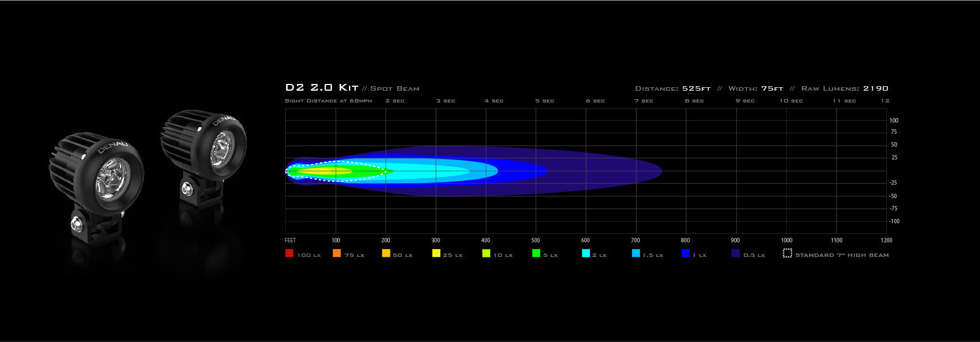The image size is (980, 342).
Task: Click the blue 1 lx legend swatch
Action: tap(686, 254)
